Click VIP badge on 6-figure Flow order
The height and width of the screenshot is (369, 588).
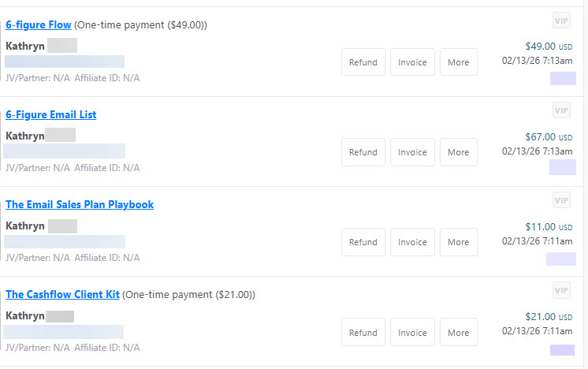pos(561,21)
